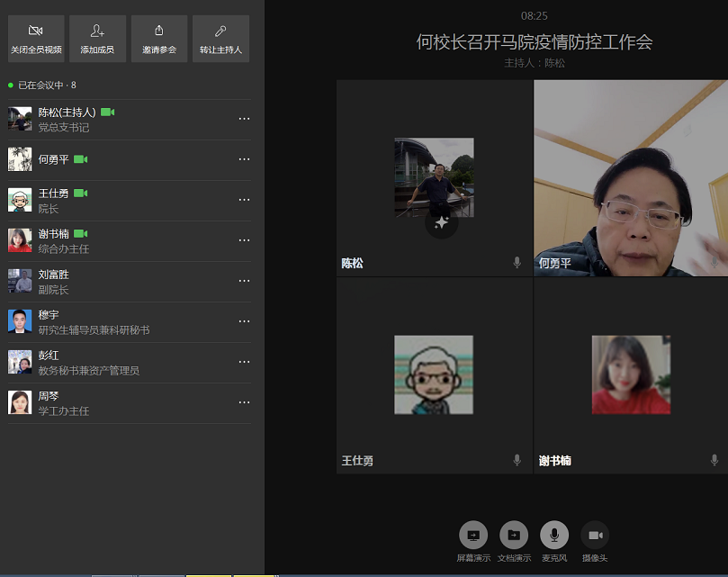Turn off all members' video

coord(36,40)
